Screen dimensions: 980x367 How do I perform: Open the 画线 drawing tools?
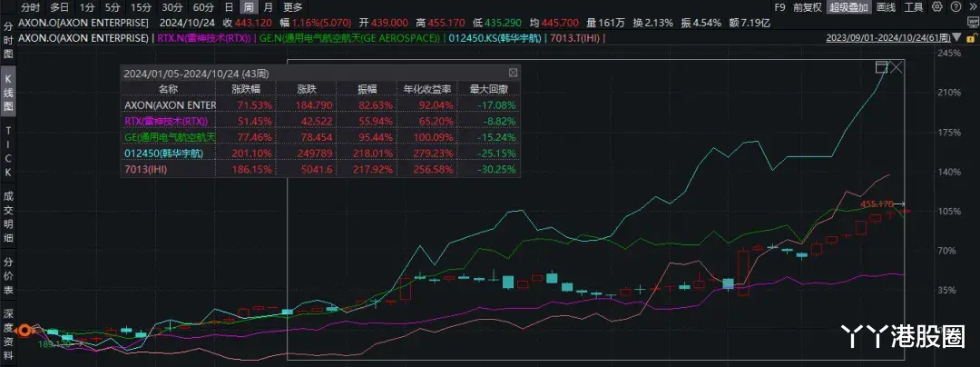pos(885,7)
